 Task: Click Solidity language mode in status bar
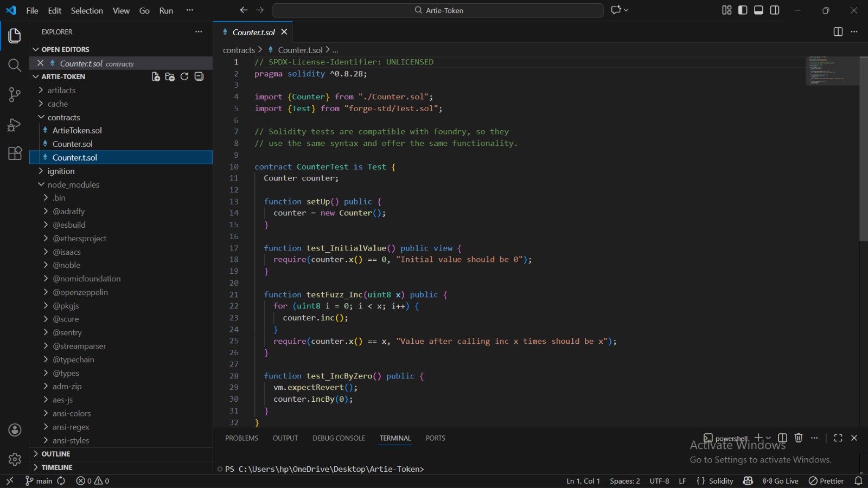pos(720,481)
